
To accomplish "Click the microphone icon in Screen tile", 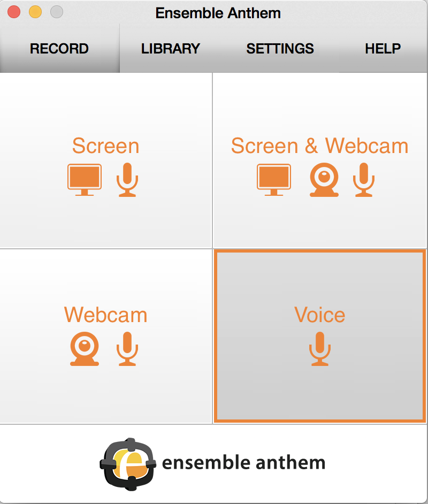I will point(127,180).
